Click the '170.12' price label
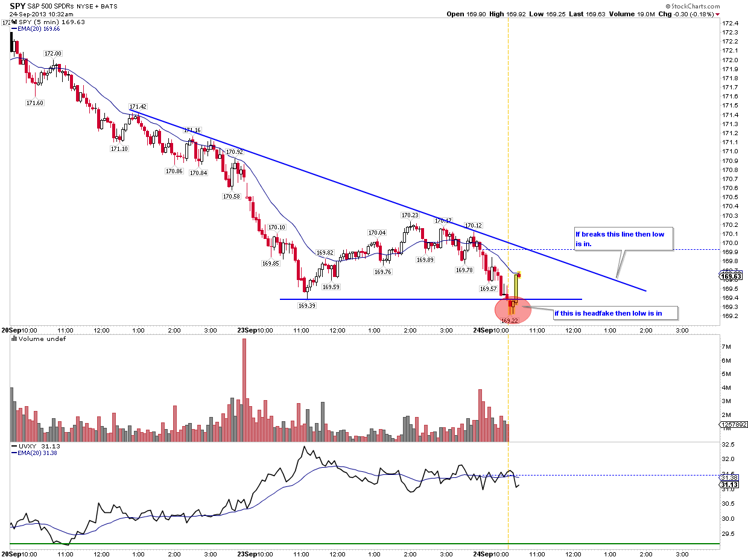The image size is (748, 560). 473,226
